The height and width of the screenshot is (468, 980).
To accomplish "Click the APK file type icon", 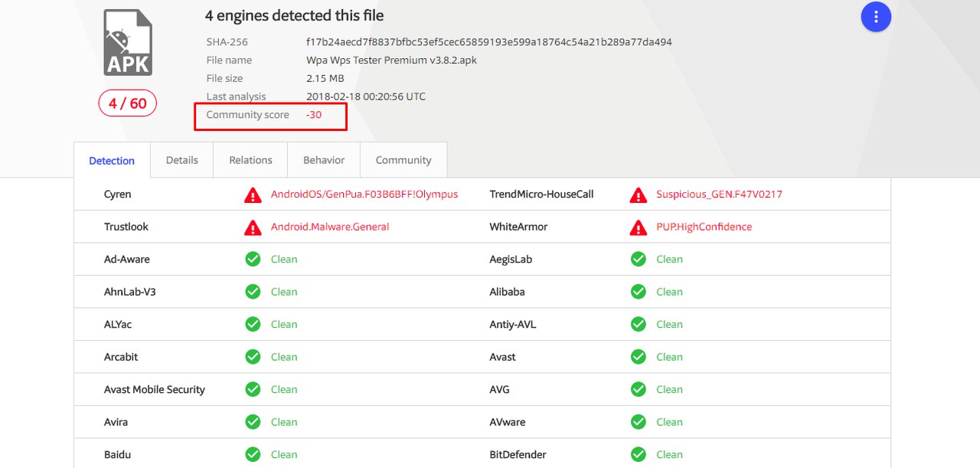I will pyautogui.click(x=128, y=43).
